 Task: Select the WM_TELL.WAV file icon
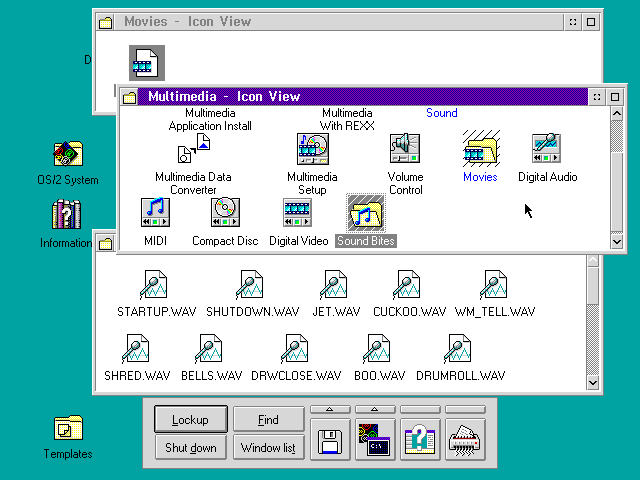tap(493, 284)
